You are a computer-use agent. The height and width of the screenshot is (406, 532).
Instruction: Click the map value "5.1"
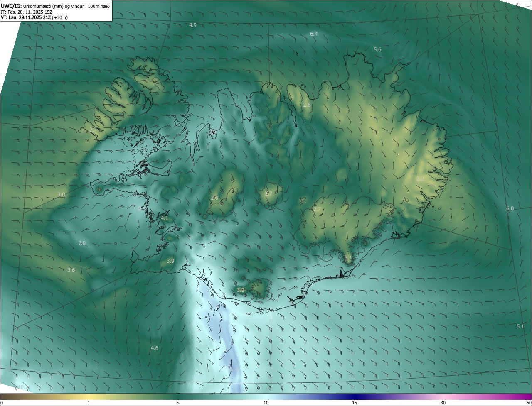520,326
